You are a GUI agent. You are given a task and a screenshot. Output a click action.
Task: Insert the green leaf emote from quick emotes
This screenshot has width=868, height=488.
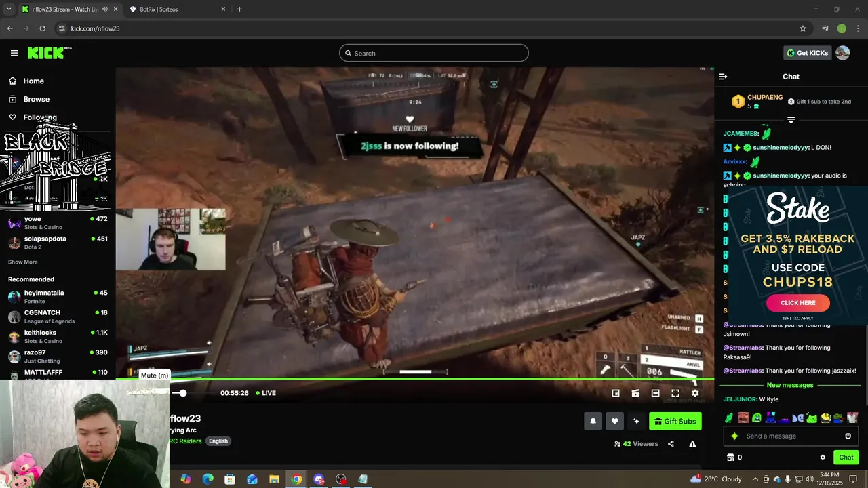point(729,418)
